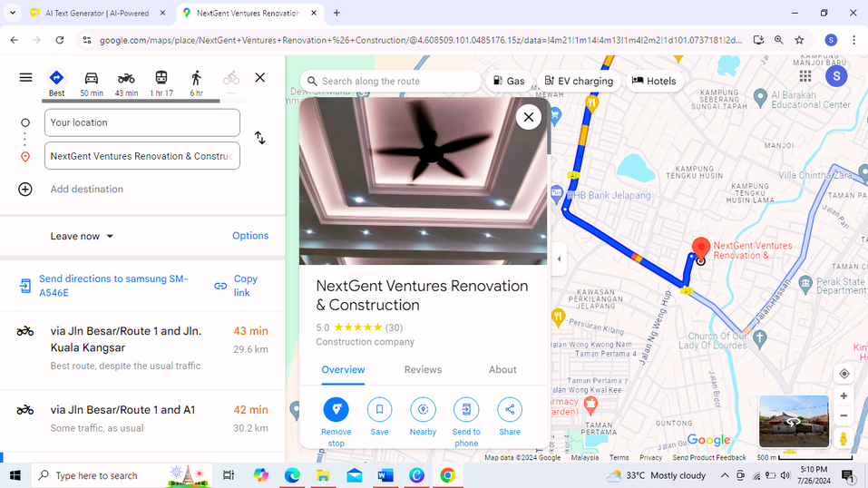Open the 30 reviews count
The width and height of the screenshot is (868, 488).
[x=395, y=327]
